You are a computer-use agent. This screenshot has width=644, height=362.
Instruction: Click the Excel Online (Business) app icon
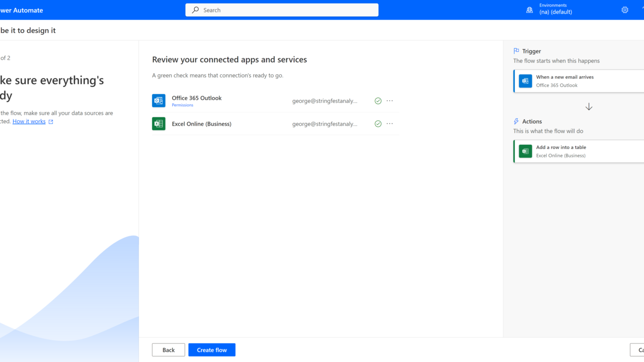158,124
